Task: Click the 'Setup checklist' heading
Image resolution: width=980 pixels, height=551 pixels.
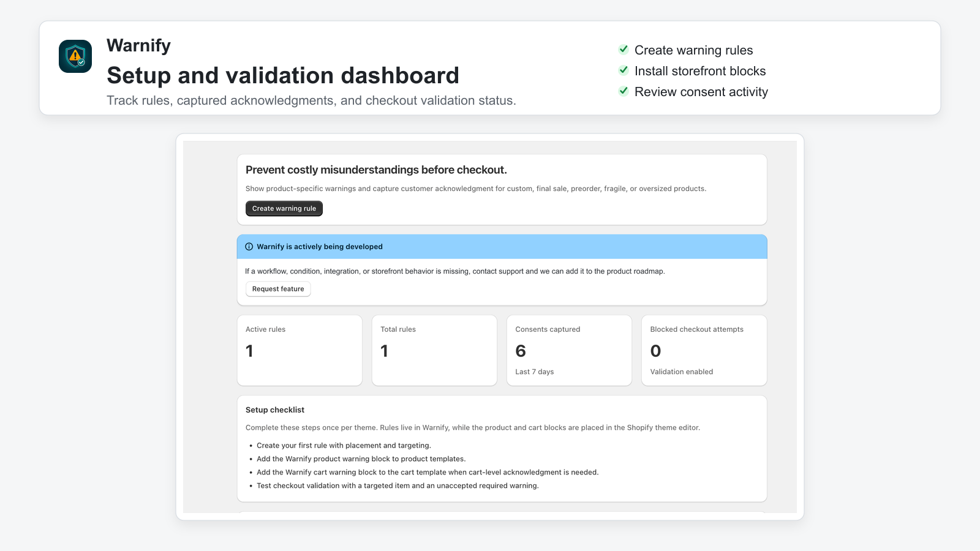Action: pos(275,410)
